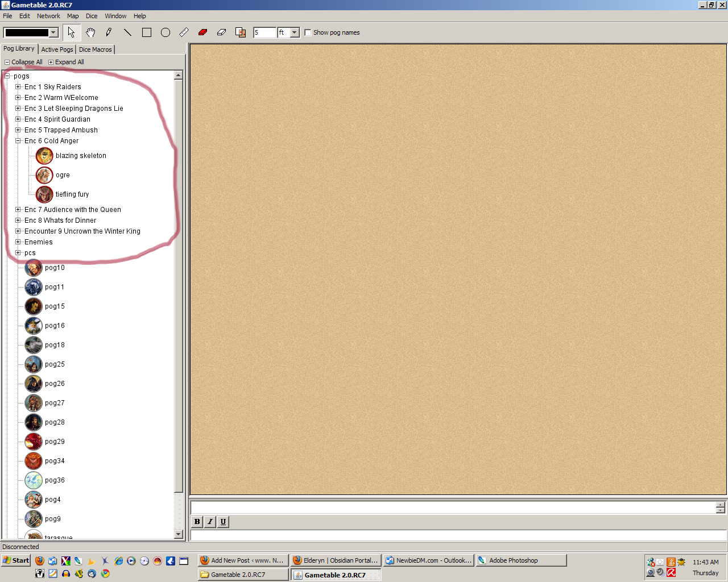The width and height of the screenshot is (728, 582).
Task: Enable Show pog names checkbox
Action: click(x=308, y=32)
